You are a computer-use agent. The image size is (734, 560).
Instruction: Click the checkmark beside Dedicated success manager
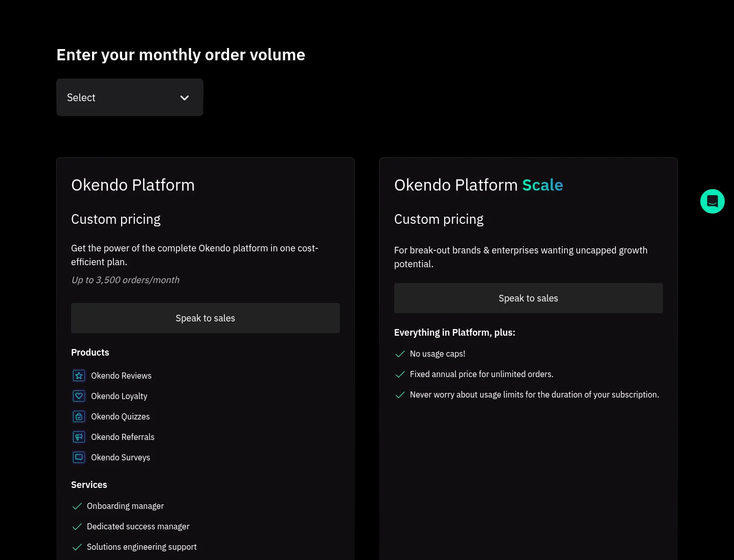tap(77, 527)
